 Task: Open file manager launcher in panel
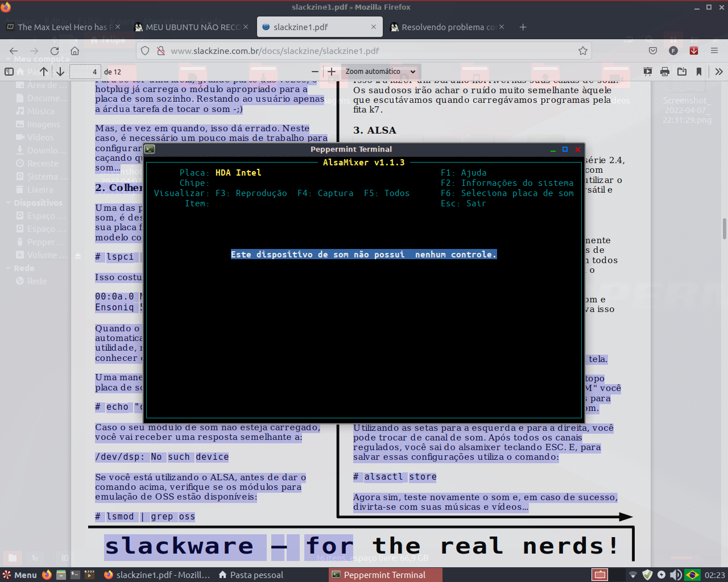(x=61, y=575)
